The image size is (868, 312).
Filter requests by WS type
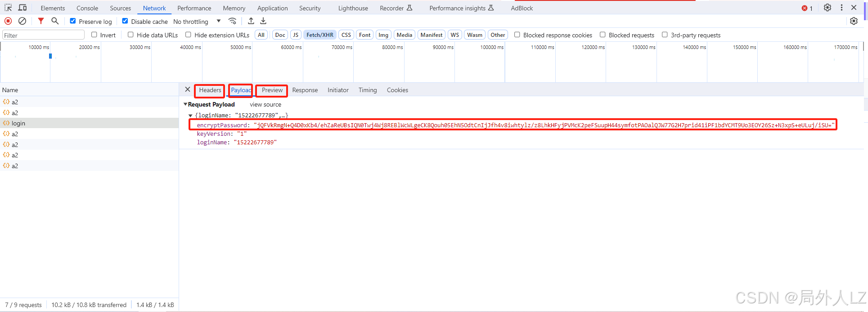[x=455, y=35]
